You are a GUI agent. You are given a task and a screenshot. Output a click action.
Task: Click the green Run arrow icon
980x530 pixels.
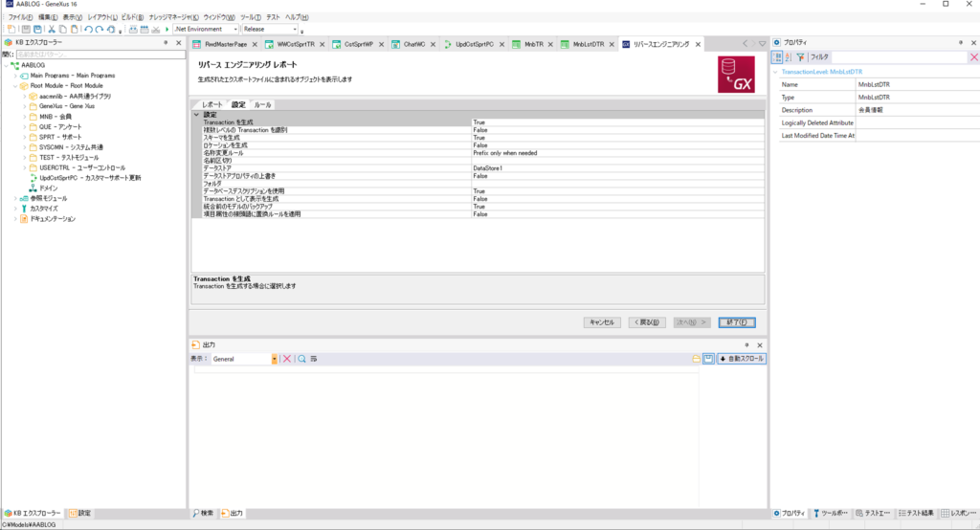pyautogui.click(x=167, y=30)
